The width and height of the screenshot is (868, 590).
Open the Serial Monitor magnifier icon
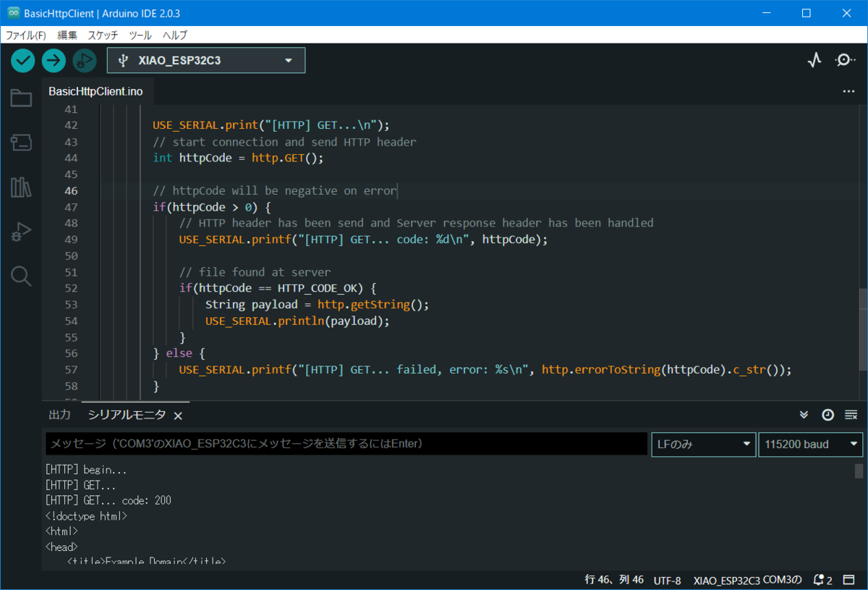(x=845, y=60)
